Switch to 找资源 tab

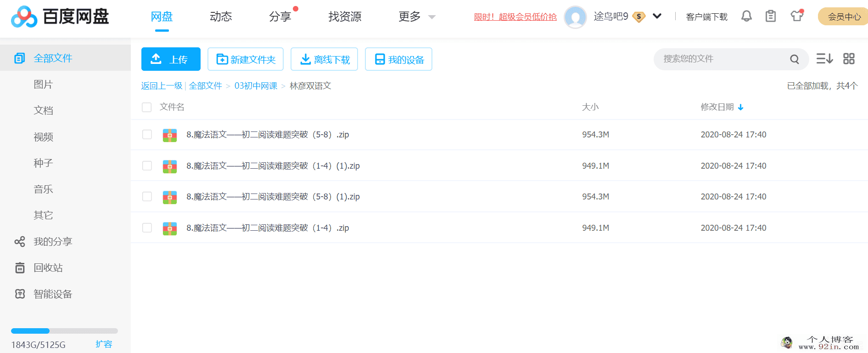click(x=345, y=17)
